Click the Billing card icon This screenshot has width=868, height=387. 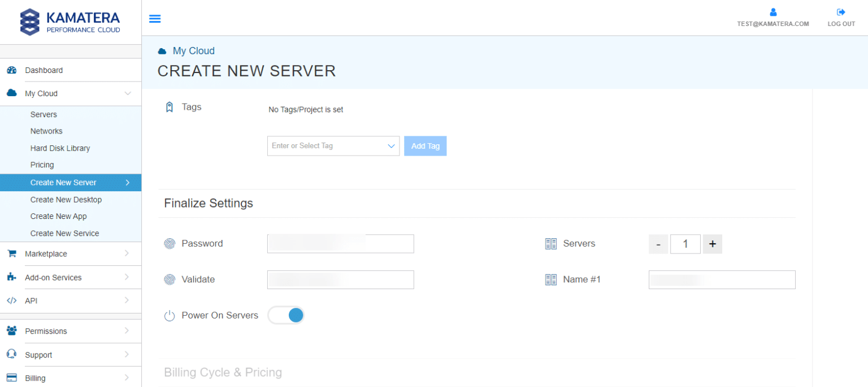(13, 377)
